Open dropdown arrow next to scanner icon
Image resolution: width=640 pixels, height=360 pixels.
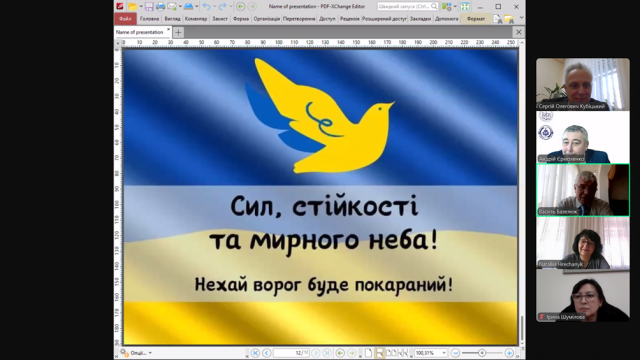pos(196,7)
